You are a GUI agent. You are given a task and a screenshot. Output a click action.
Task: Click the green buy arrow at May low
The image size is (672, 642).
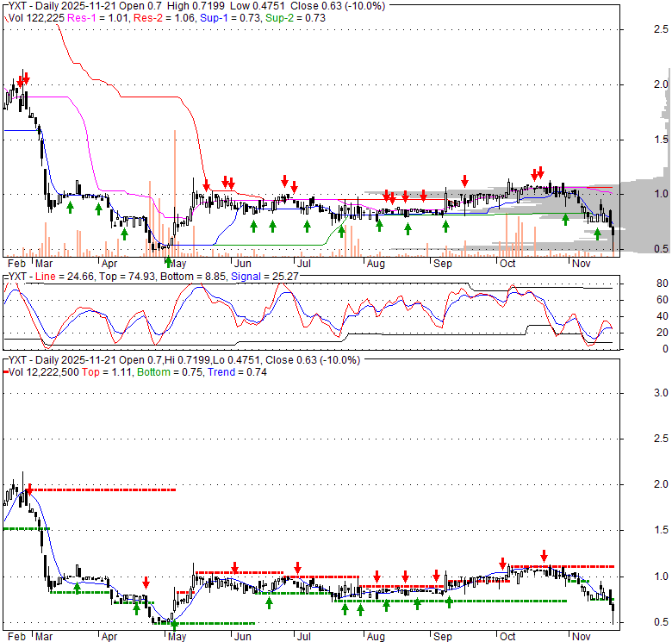(168, 238)
